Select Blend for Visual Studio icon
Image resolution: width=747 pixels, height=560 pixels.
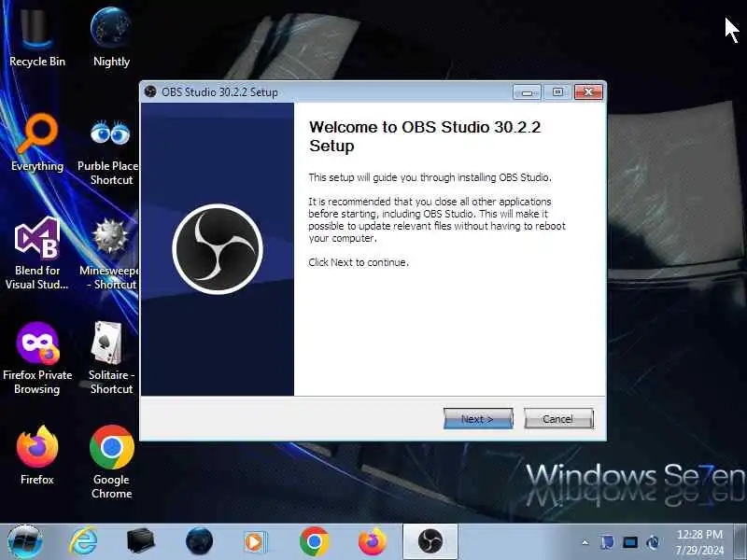[x=37, y=253]
